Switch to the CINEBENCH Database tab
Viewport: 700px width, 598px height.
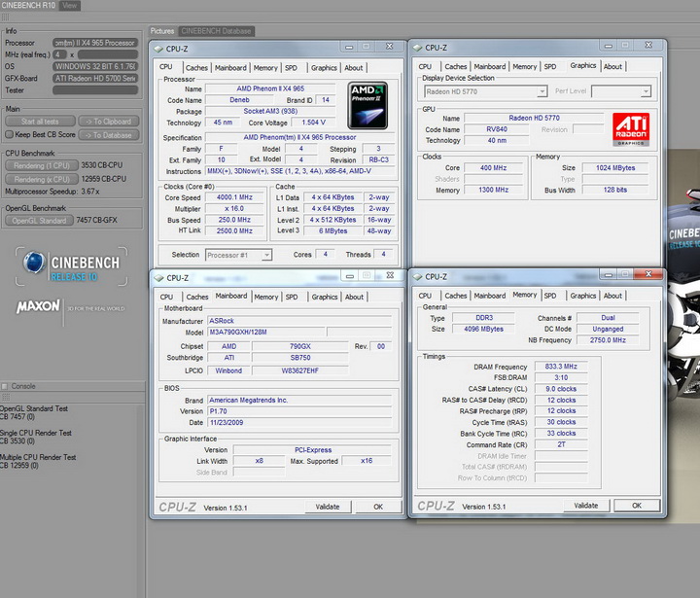click(x=216, y=31)
